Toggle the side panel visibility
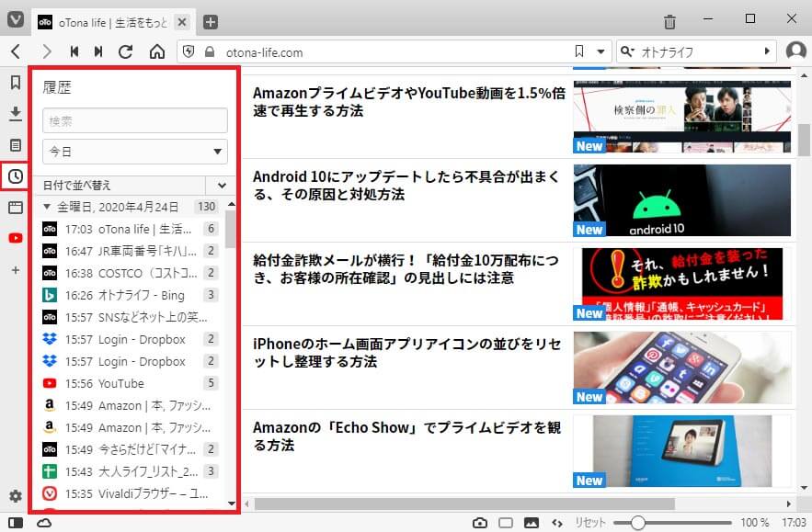Viewport: 812px width, 532px height. coord(16,523)
